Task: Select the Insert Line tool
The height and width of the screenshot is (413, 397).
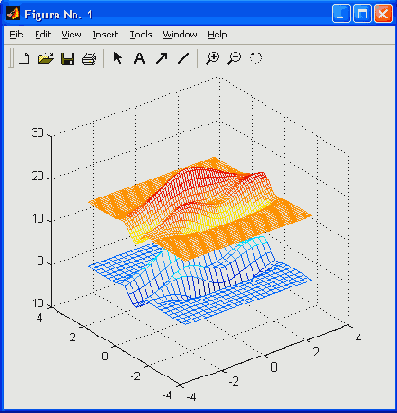Action: [183, 59]
